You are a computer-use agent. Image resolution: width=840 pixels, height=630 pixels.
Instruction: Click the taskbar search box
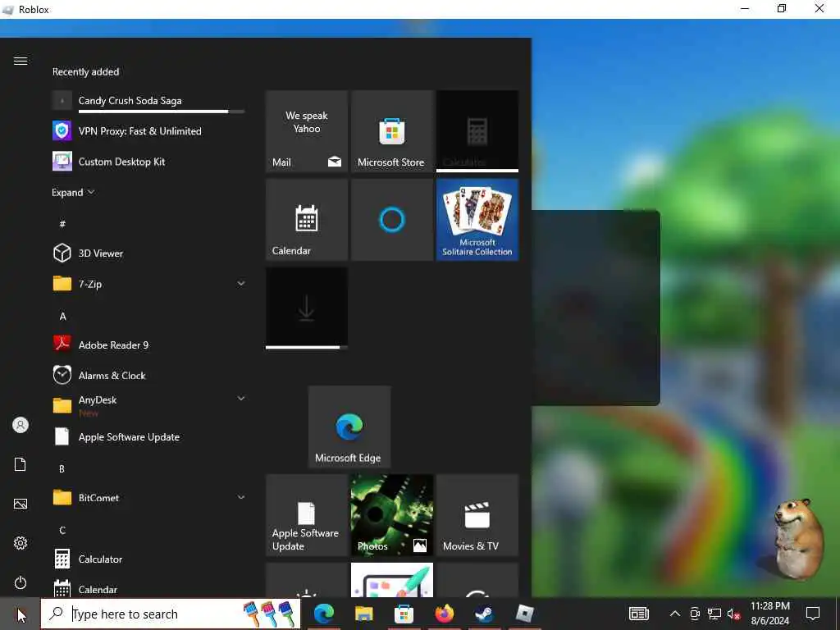tap(171, 614)
